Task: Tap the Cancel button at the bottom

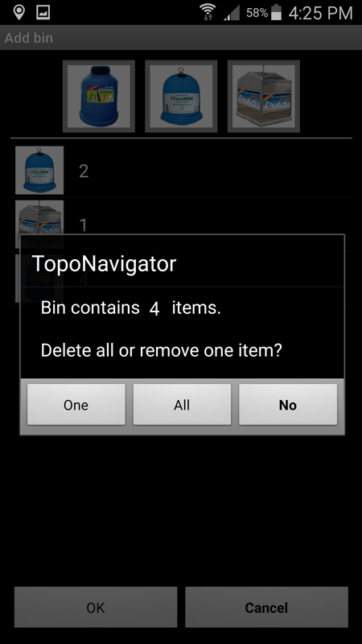Action: [x=266, y=607]
